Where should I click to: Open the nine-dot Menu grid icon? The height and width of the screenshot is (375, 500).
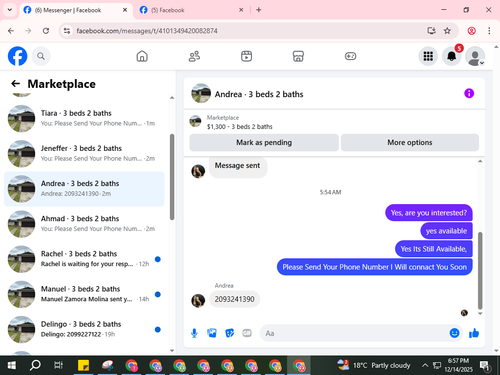coord(428,56)
